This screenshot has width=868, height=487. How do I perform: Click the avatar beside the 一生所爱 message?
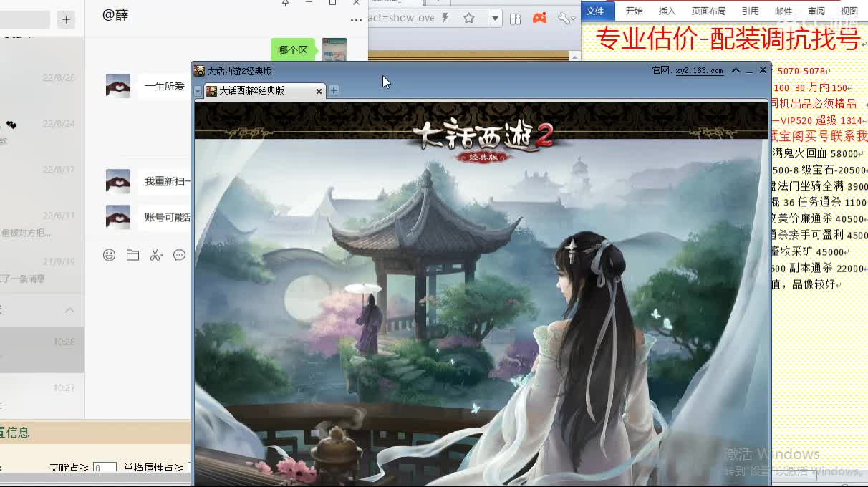pos(118,86)
